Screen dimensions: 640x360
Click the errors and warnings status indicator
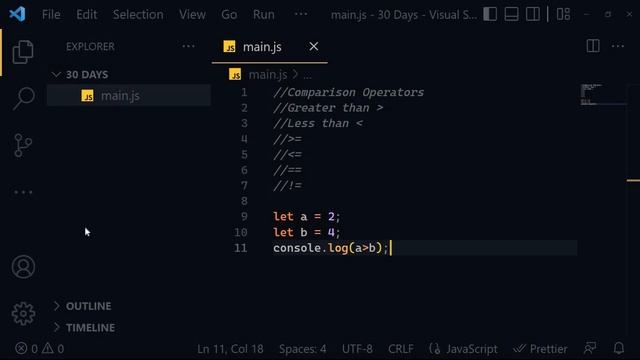click(40, 349)
